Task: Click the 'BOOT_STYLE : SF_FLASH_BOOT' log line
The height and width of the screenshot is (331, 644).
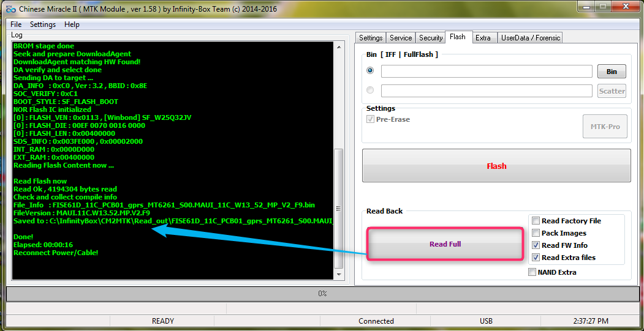Action: pos(66,102)
